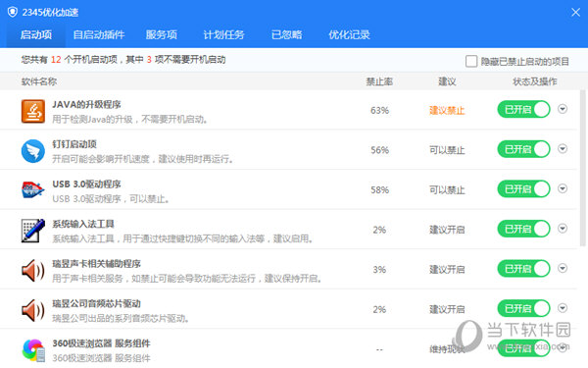Click 建议开启 suggestion in 系统输入法工具 row
Viewport: 588px width, 368px height.
pos(447,230)
